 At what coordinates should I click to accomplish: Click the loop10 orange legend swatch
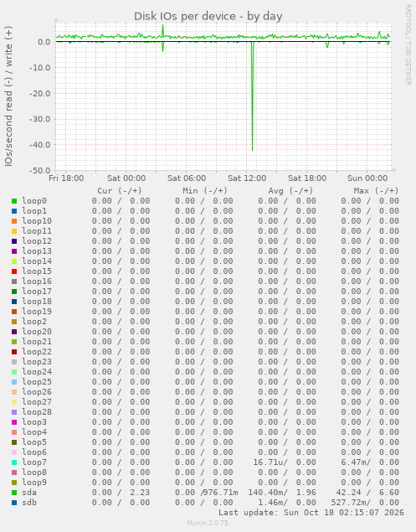[x=14, y=221]
